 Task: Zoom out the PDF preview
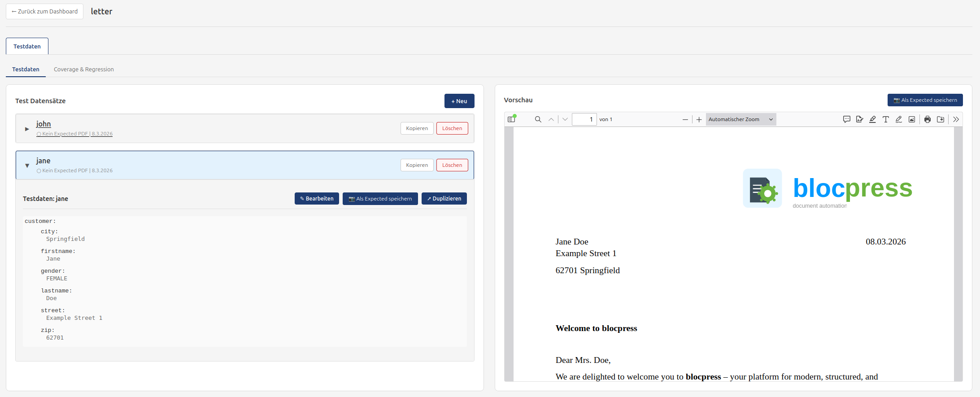click(x=685, y=119)
